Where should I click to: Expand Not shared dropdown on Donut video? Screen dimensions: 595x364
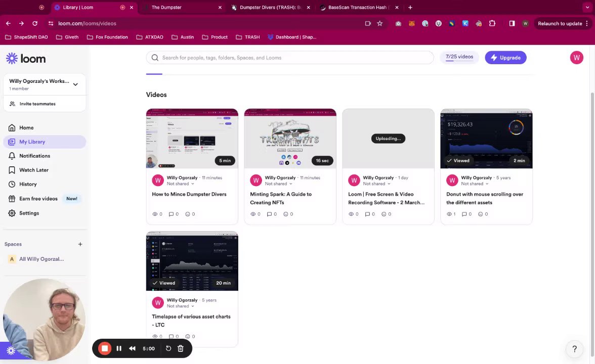[x=475, y=184]
